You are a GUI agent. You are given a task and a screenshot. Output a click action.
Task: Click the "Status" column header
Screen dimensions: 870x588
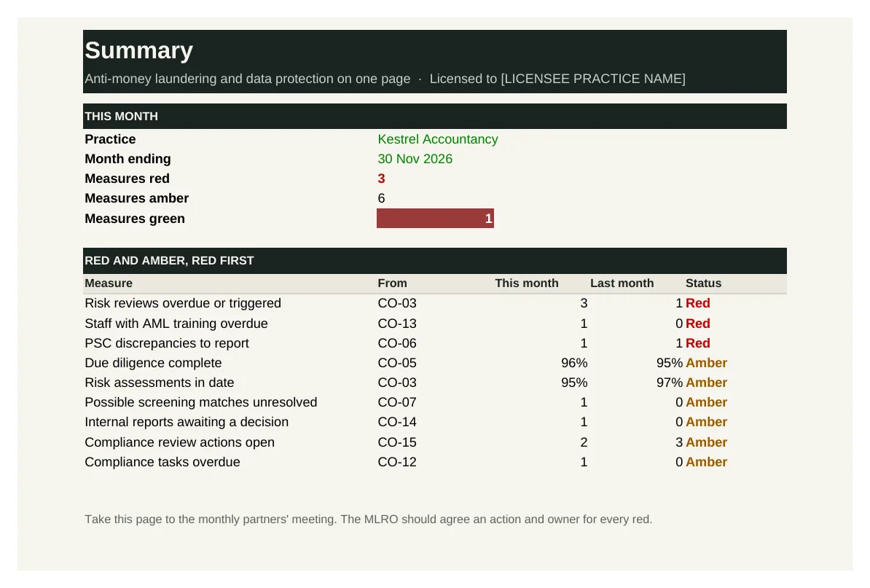(704, 283)
